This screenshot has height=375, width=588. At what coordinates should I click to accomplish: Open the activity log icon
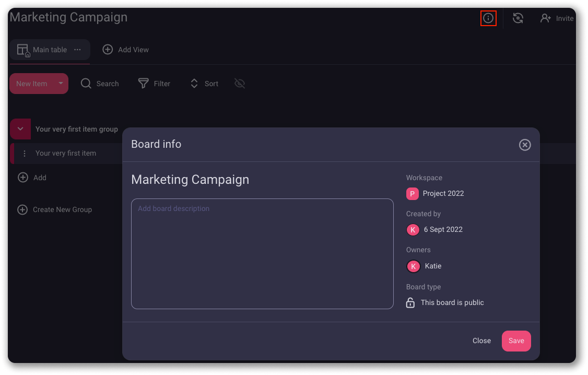pos(518,18)
